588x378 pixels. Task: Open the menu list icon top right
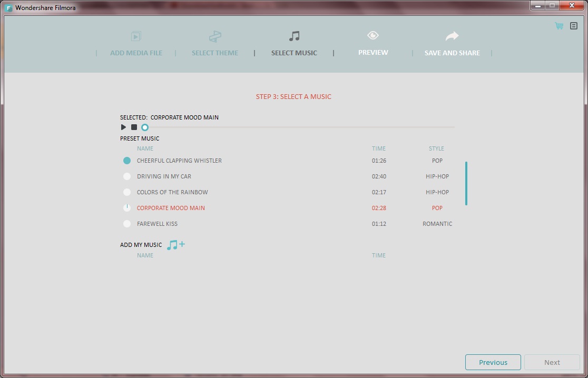click(x=573, y=25)
